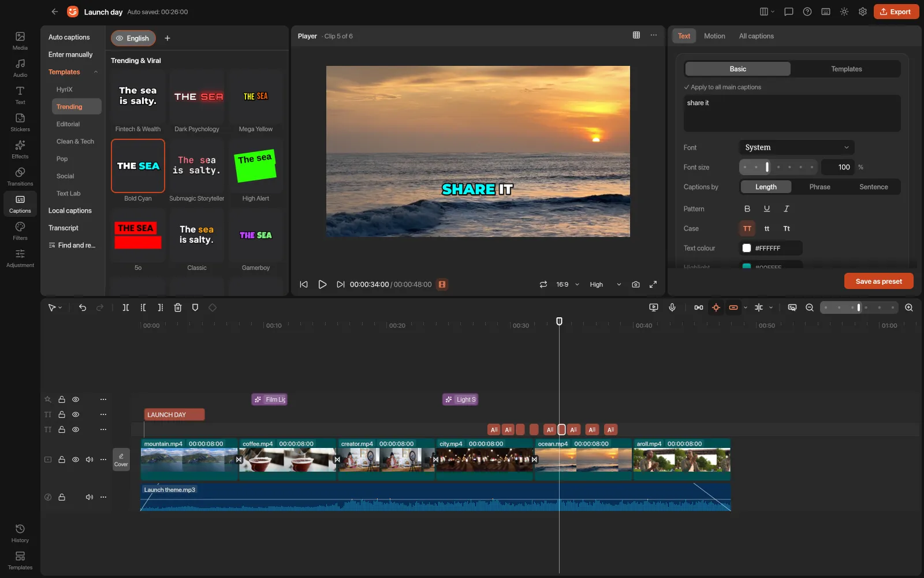Open the layout dropdown in top bar
The width and height of the screenshot is (924, 578).
(x=767, y=12)
